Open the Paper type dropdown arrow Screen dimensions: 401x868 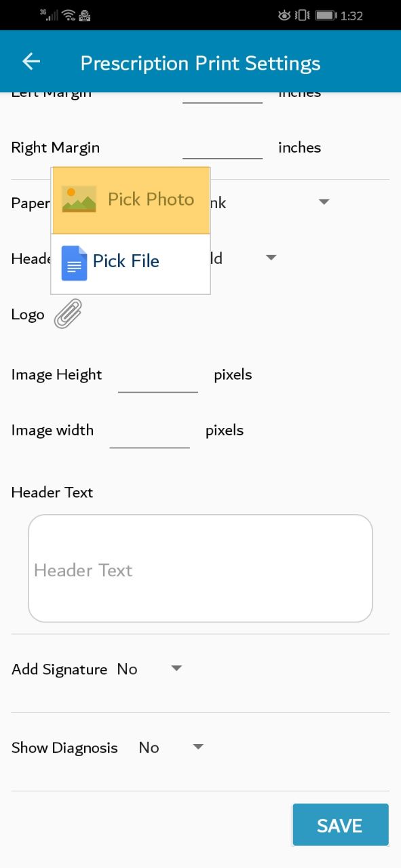tap(324, 201)
